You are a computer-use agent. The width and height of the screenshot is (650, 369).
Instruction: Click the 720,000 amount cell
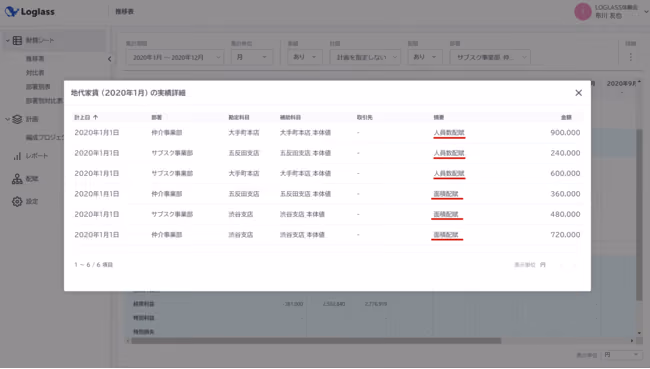click(x=565, y=235)
